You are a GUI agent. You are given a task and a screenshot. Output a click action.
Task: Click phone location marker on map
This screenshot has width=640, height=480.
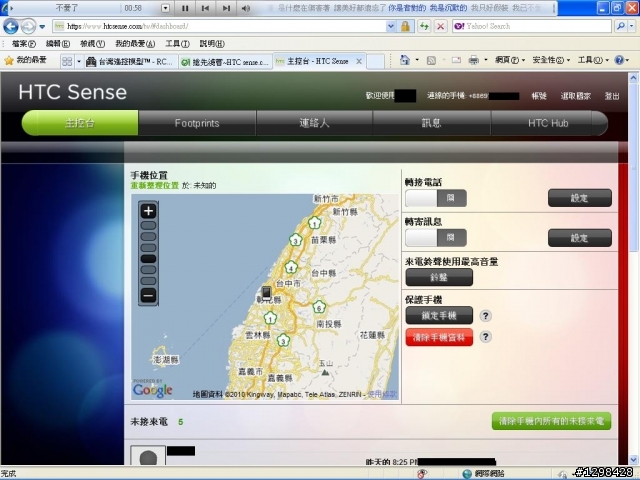(x=266, y=292)
